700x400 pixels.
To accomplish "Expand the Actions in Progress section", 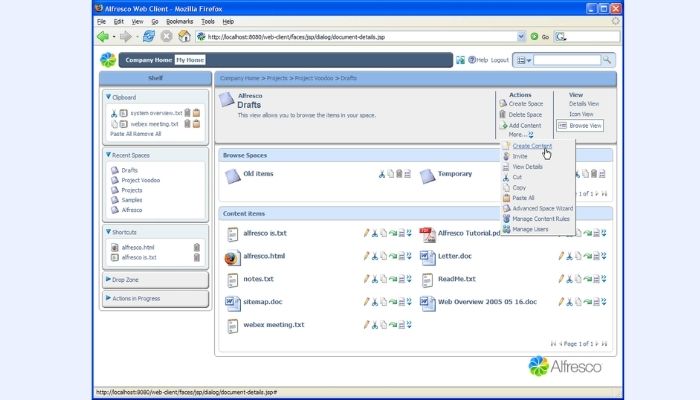I will click(108, 297).
